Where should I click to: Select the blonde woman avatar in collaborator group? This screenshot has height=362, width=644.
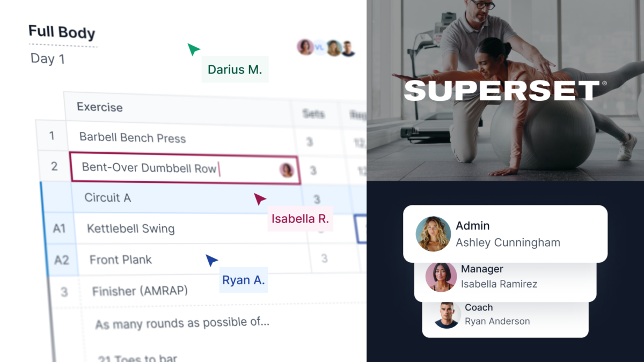tap(334, 48)
